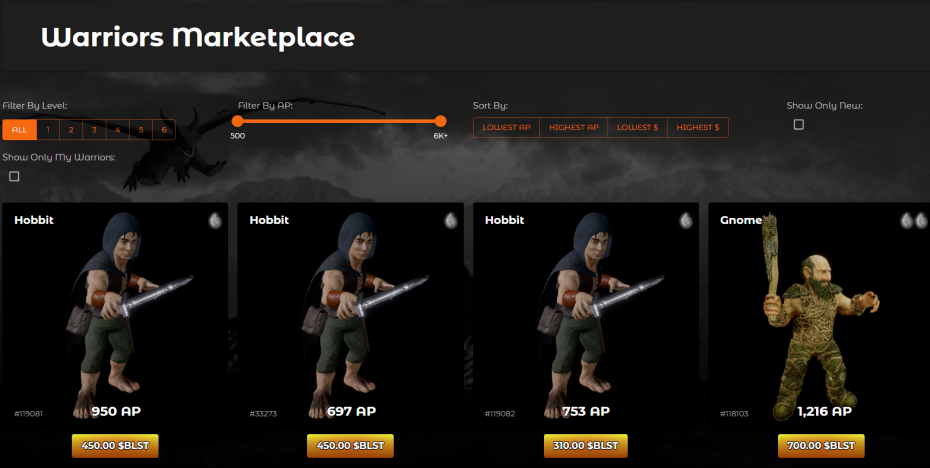This screenshot has width=930, height=468.
Task: Filter warriors by level 3
Action: pos(94,129)
